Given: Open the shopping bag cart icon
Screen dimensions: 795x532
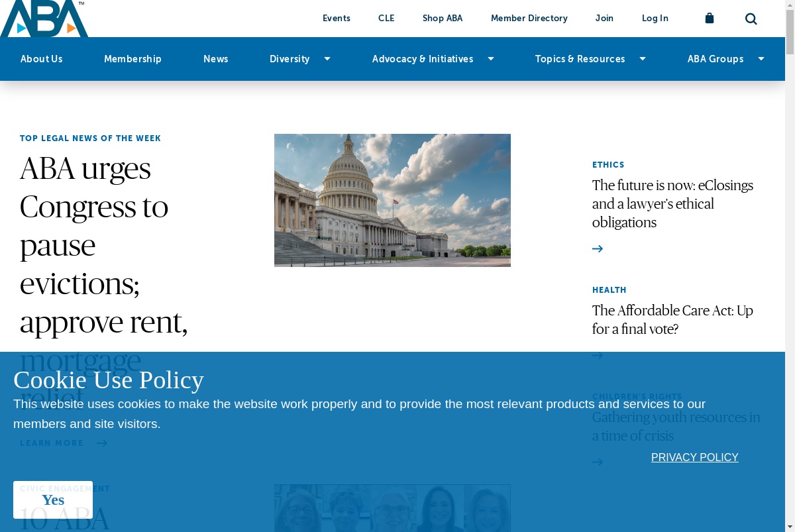Looking at the screenshot, I should pos(710,19).
